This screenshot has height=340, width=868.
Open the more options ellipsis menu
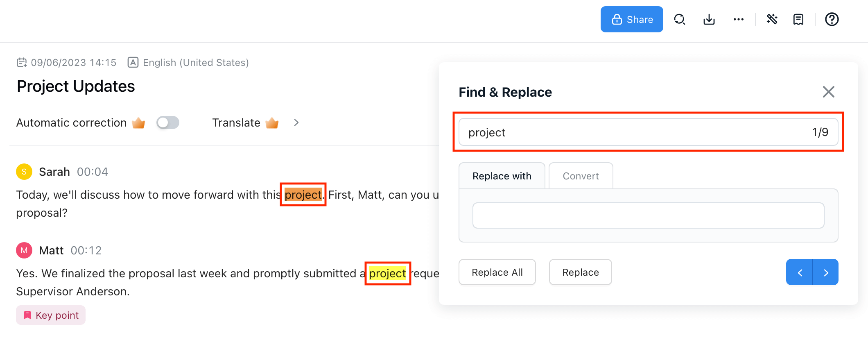[x=739, y=19]
